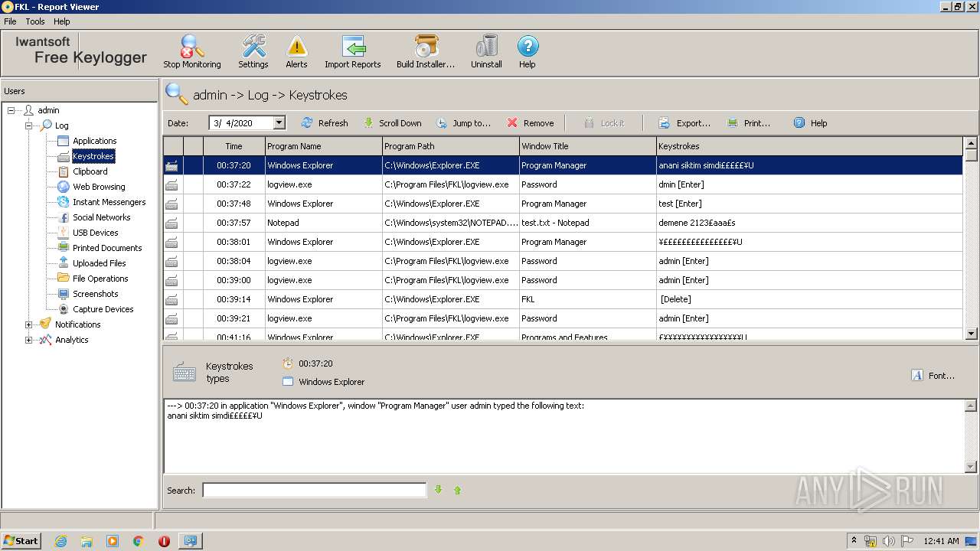980x551 pixels.
Task: Click the Import Reports icon
Action: [x=353, y=51]
